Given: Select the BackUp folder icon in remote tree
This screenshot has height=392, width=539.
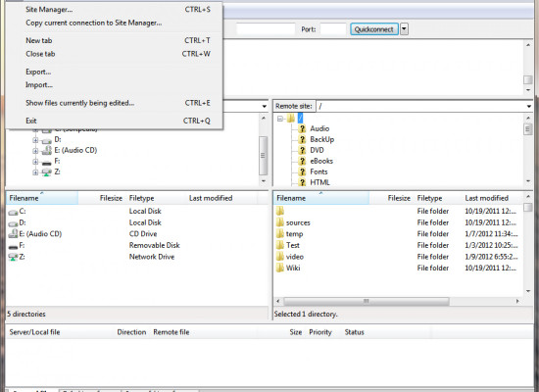Looking at the screenshot, I should click(x=302, y=139).
